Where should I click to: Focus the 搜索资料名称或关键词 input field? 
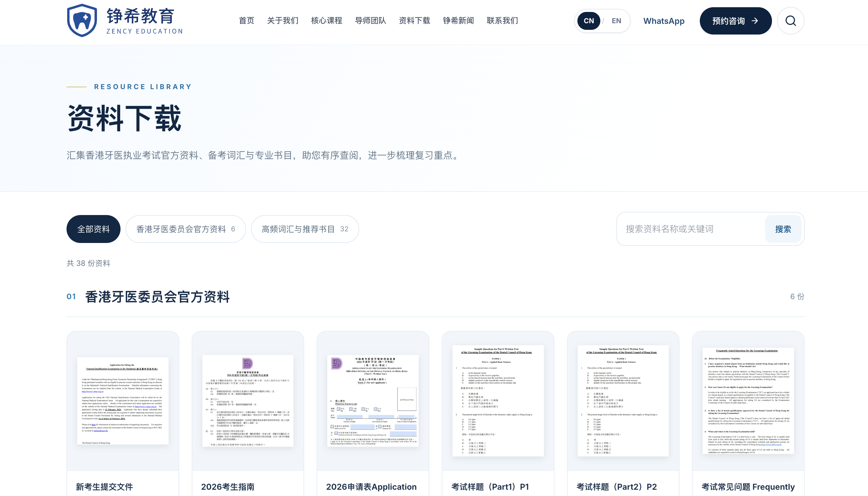tap(691, 229)
